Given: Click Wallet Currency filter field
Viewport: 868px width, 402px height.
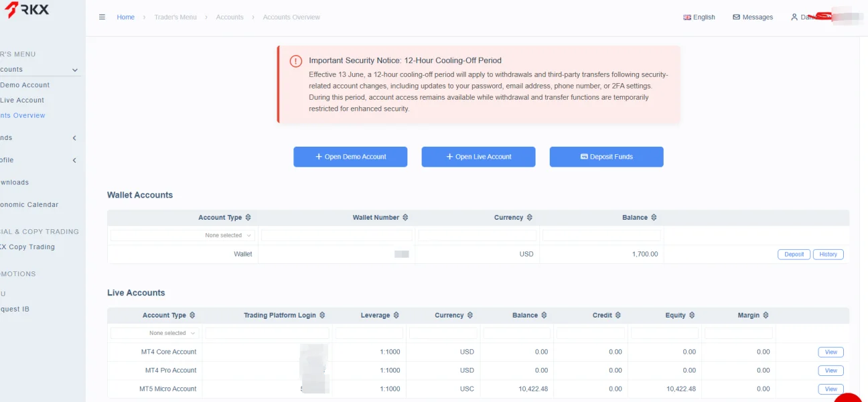Looking at the screenshot, I should (478, 236).
